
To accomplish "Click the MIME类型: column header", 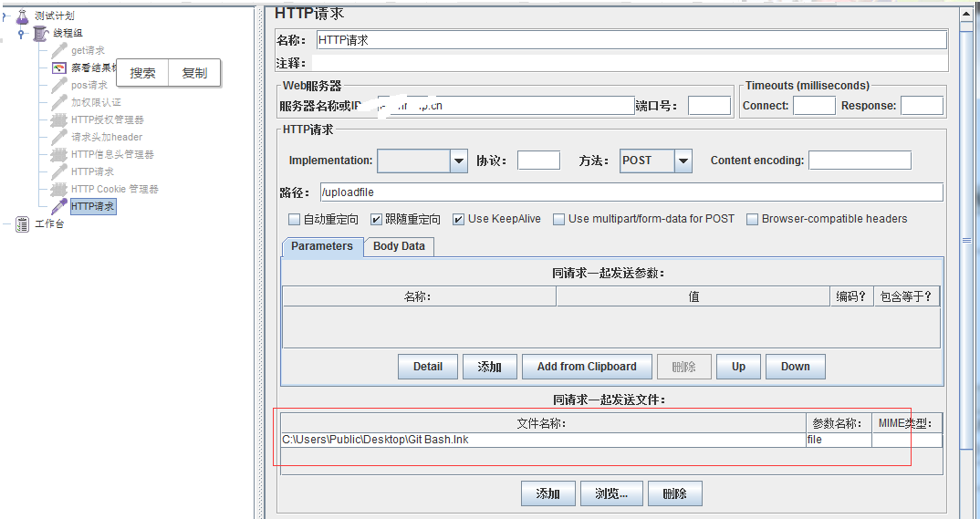I will [x=907, y=423].
